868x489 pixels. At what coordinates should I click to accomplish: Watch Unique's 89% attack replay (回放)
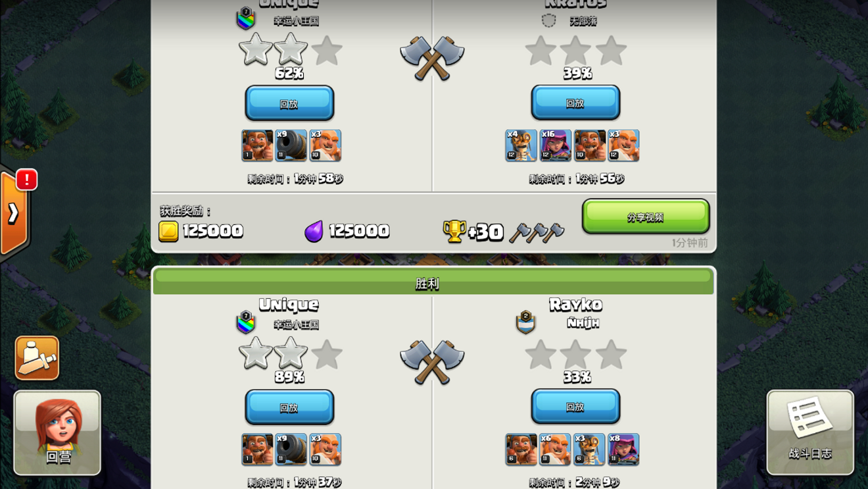click(289, 407)
